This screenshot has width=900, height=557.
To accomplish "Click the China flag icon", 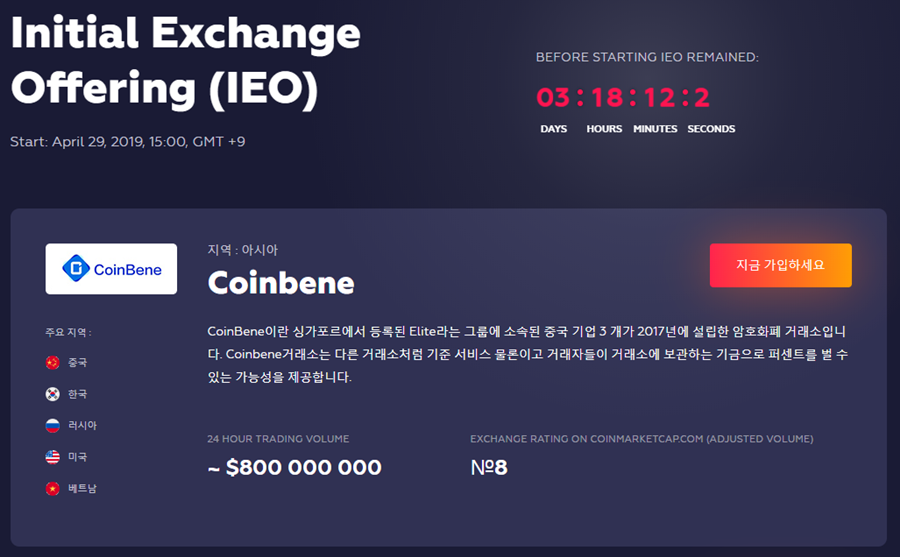I will coord(53,362).
